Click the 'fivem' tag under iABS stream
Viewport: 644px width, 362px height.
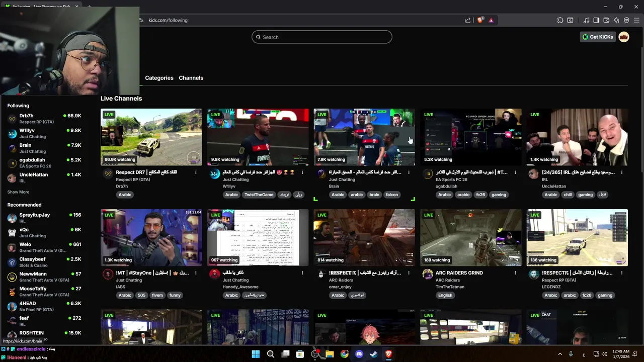coord(157,295)
